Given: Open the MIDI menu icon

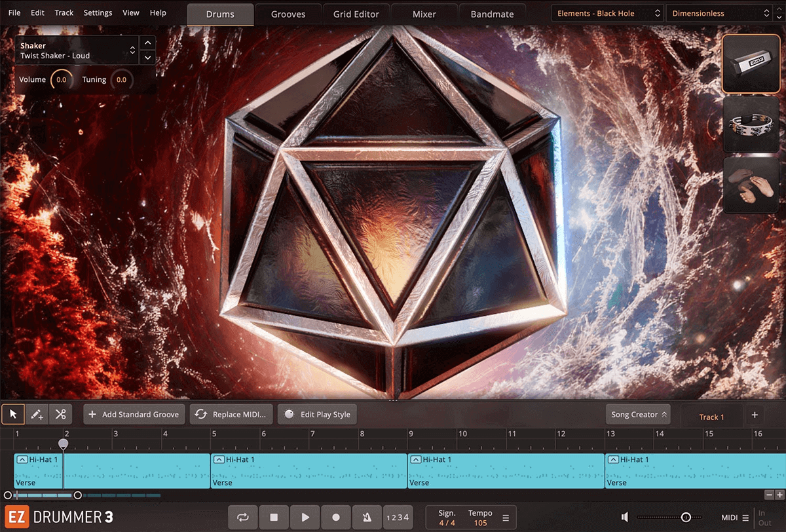Looking at the screenshot, I should 745,517.
